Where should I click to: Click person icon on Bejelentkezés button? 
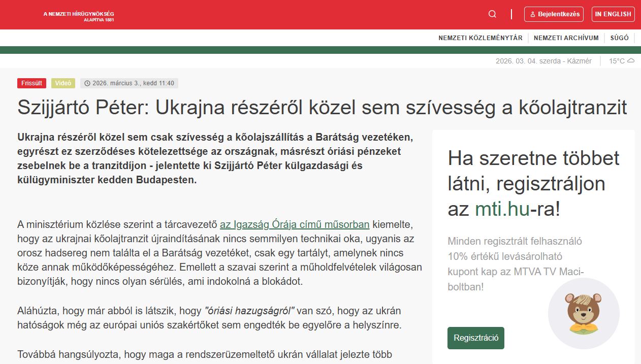click(x=532, y=14)
